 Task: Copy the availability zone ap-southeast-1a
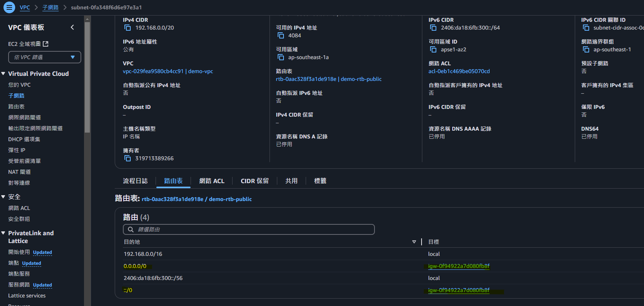(x=280, y=57)
